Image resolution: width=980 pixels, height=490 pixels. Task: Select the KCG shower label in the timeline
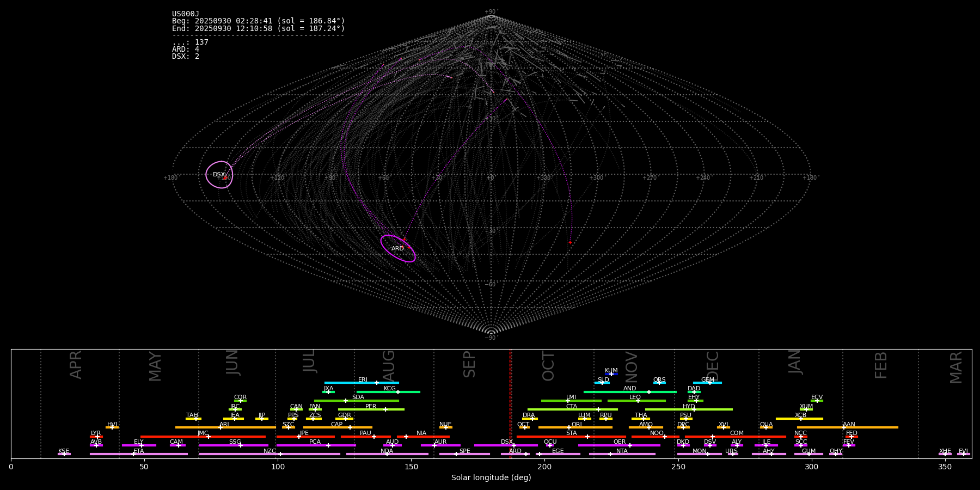(390, 389)
